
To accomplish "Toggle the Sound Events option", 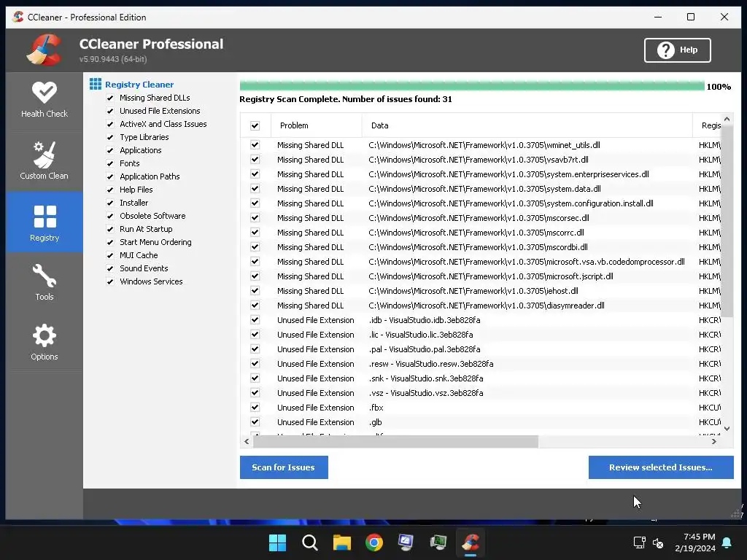I will point(110,268).
